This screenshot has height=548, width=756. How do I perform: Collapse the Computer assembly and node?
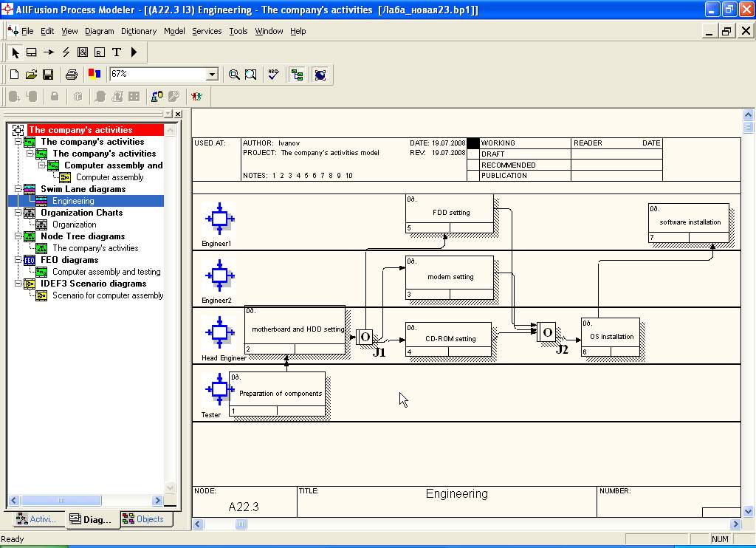pyautogui.click(x=41, y=165)
